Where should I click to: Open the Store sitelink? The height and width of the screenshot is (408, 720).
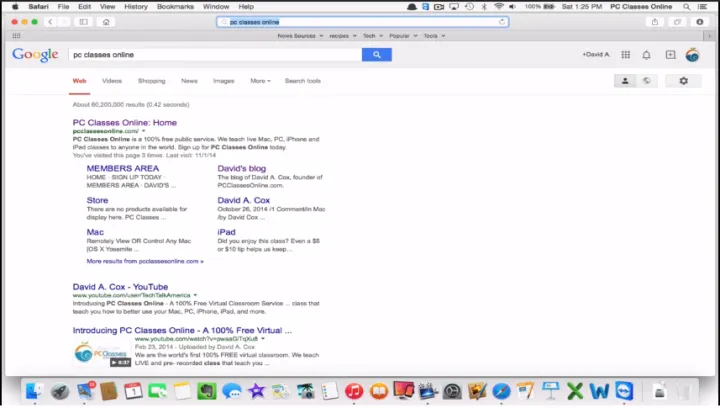tap(97, 200)
